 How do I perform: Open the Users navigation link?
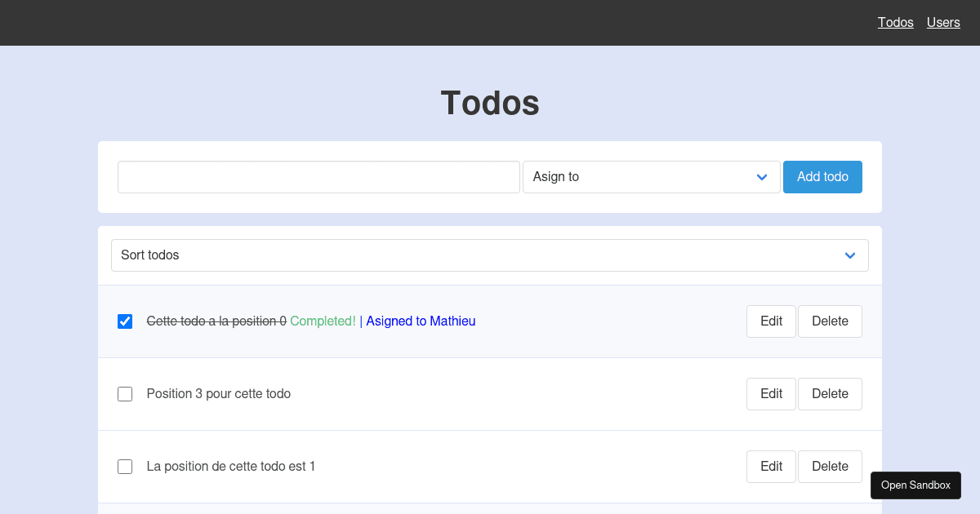click(943, 23)
